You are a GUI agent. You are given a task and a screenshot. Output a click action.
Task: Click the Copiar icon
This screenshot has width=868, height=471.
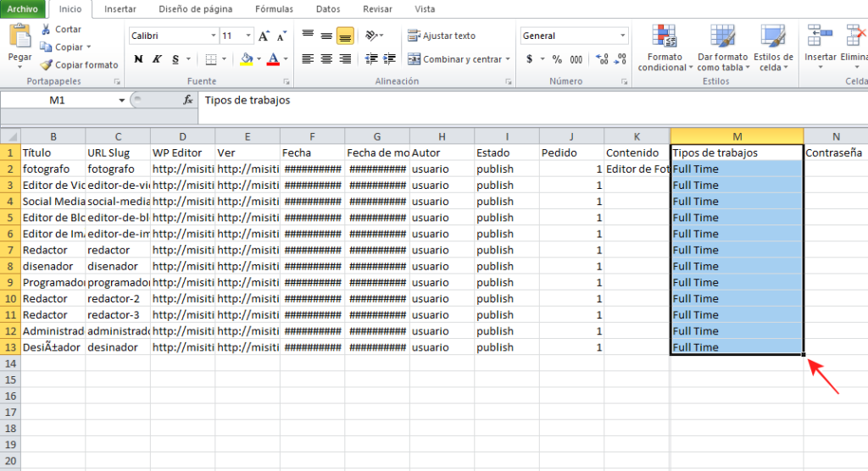click(x=46, y=47)
